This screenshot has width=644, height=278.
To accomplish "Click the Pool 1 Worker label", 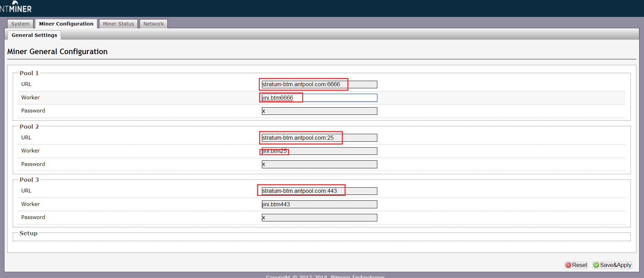I will coord(30,98).
